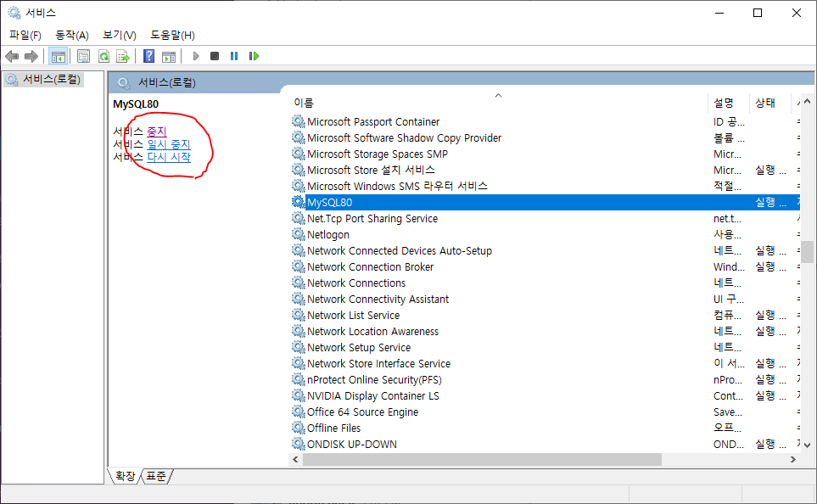This screenshot has width=817, height=504.
Task: Open the 도움말(H) menu
Action: pyautogui.click(x=172, y=35)
